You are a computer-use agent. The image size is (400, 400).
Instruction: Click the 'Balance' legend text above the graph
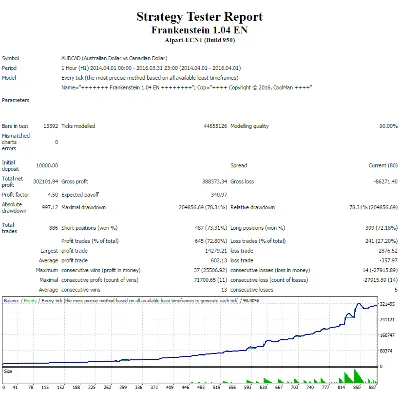(x=12, y=301)
